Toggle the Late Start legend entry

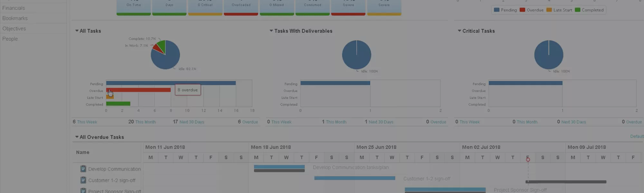tap(559, 10)
